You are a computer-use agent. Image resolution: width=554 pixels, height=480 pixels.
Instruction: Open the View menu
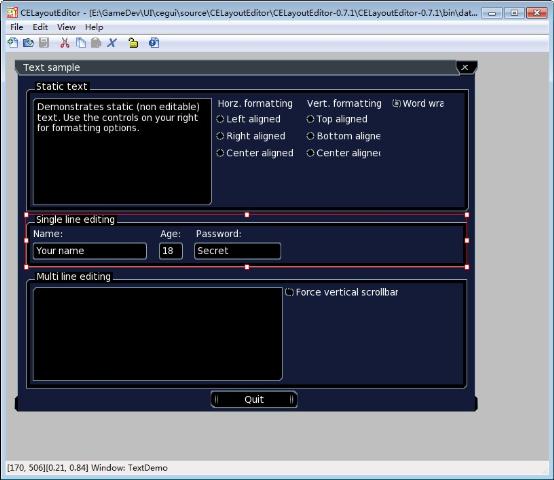tap(66, 27)
